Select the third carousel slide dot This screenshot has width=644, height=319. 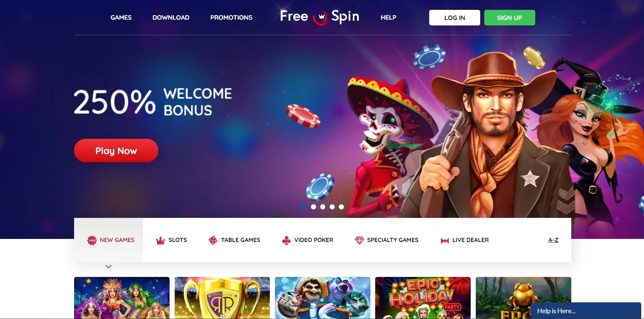click(x=323, y=207)
